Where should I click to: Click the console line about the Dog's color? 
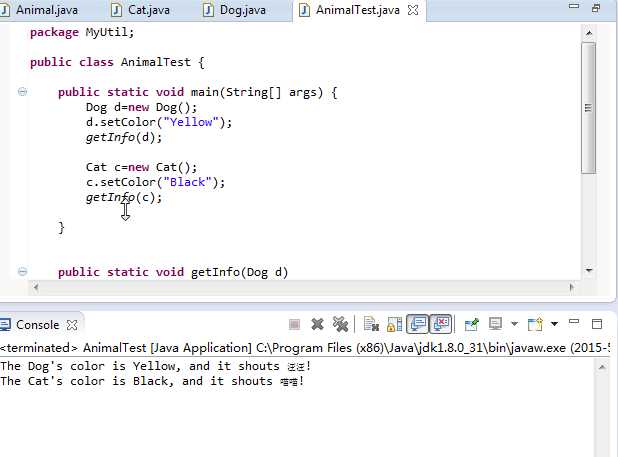[156, 366]
